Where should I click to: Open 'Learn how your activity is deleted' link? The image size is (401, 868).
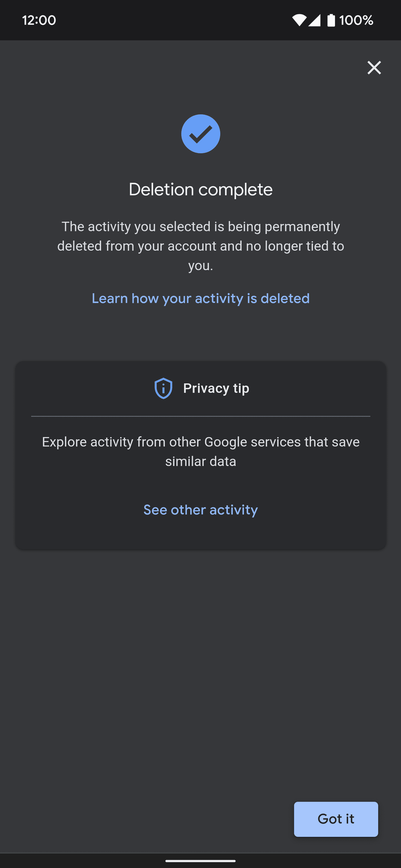[x=201, y=299]
